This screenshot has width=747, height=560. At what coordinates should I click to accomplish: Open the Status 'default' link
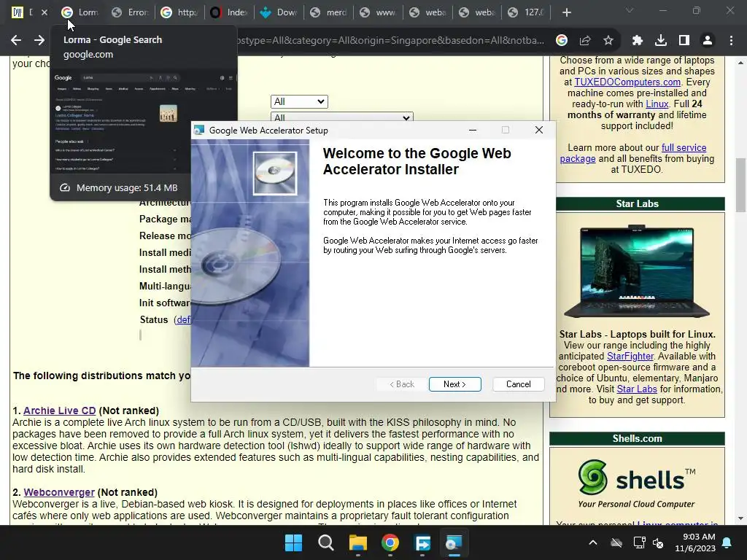tap(184, 320)
